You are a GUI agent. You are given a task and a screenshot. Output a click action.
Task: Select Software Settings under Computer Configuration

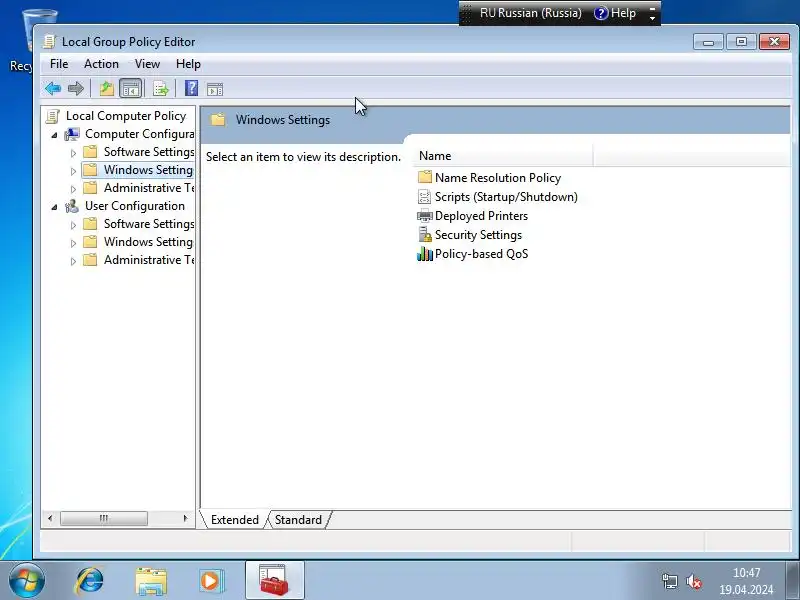148,152
